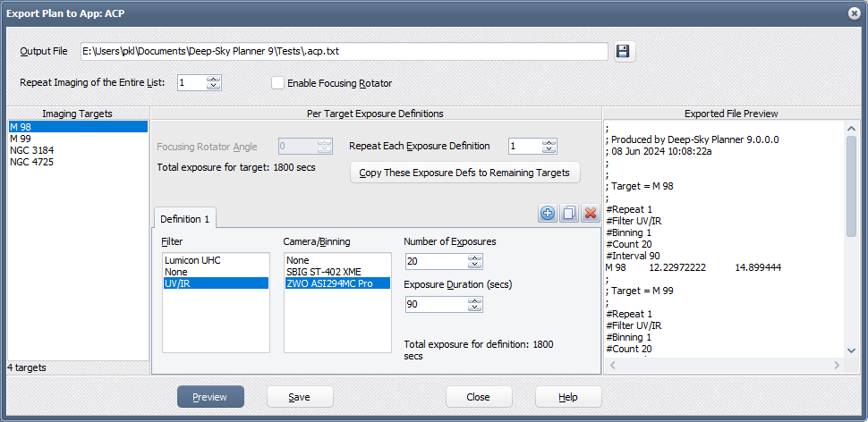Screen dimensions: 868x422
Task: Increase the Repeat Imaging of Entire List spinner
Action: (213, 80)
